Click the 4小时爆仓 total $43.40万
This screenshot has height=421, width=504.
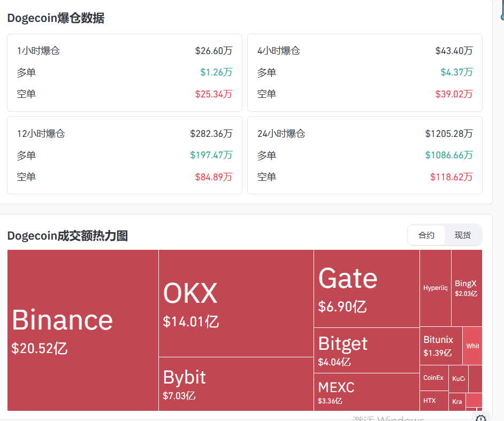click(x=454, y=51)
